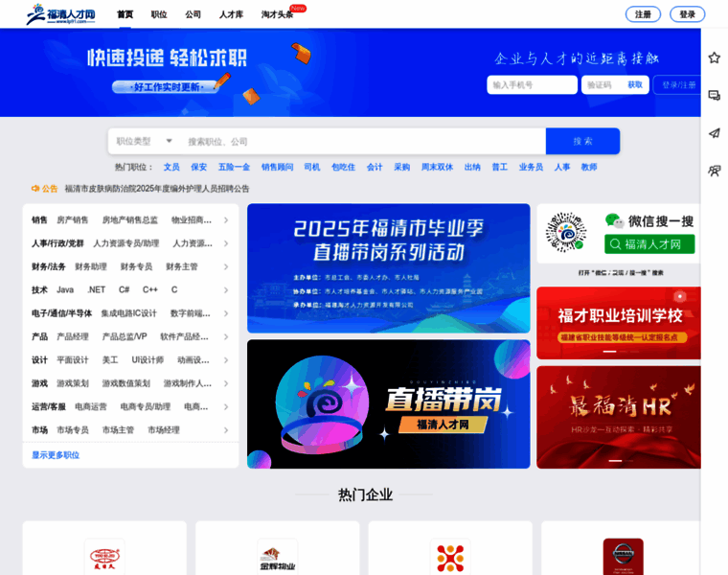Open the 人才库 nav tab
Screen dimensions: 728x575
point(231,14)
